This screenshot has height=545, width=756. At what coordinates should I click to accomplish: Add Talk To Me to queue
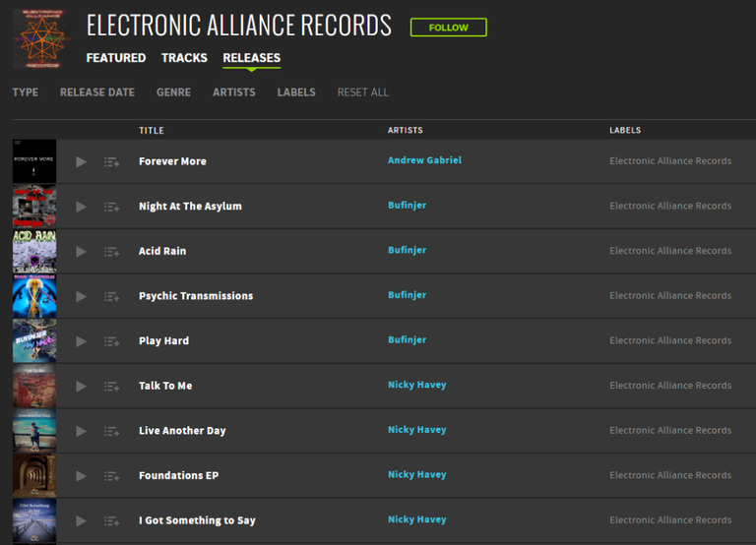click(x=112, y=386)
